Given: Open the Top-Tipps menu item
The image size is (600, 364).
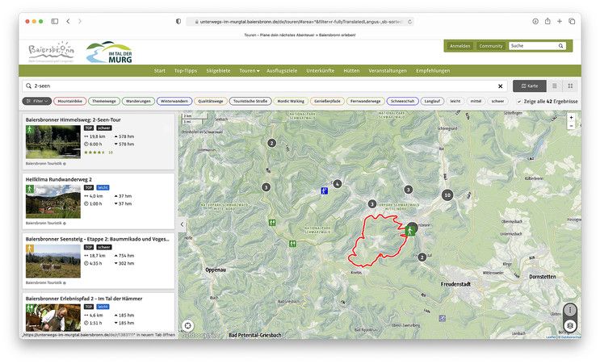Looking at the screenshot, I should [186, 71].
